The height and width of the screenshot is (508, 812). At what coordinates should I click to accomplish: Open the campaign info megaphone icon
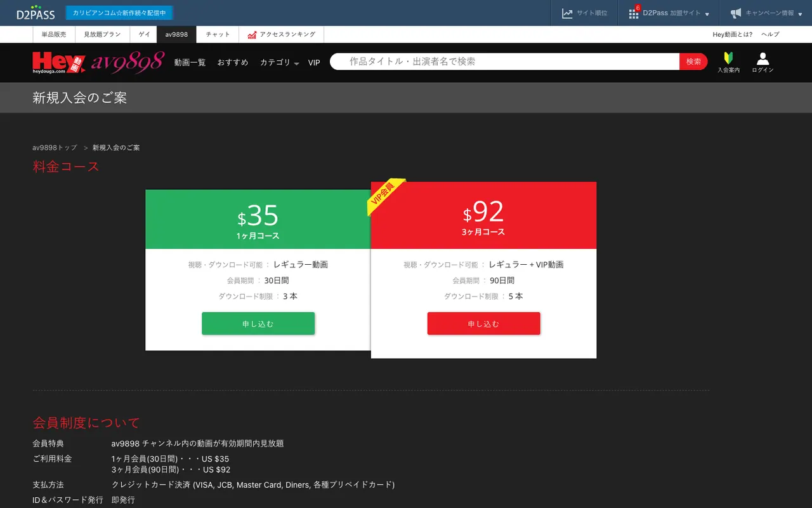(736, 13)
